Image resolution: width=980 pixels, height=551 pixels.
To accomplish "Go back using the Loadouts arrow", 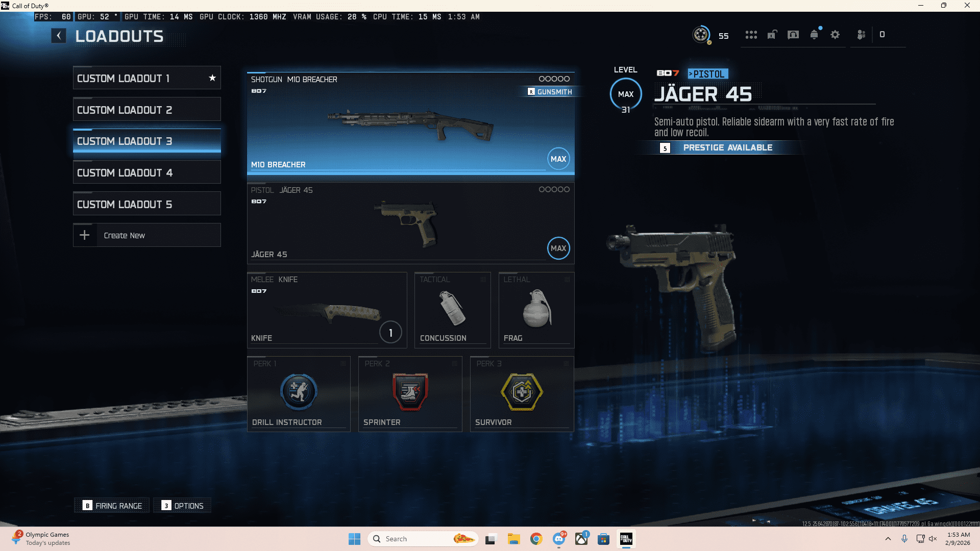I will (59, 36).
